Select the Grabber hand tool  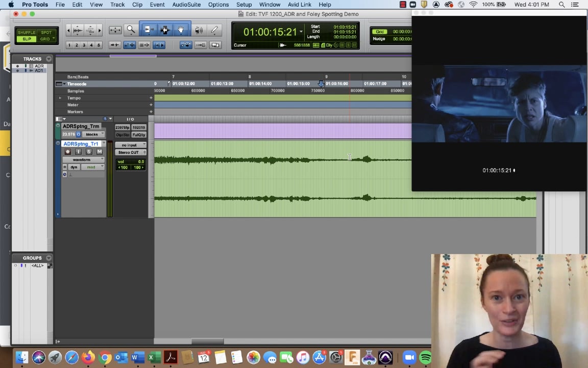[181, 30]
